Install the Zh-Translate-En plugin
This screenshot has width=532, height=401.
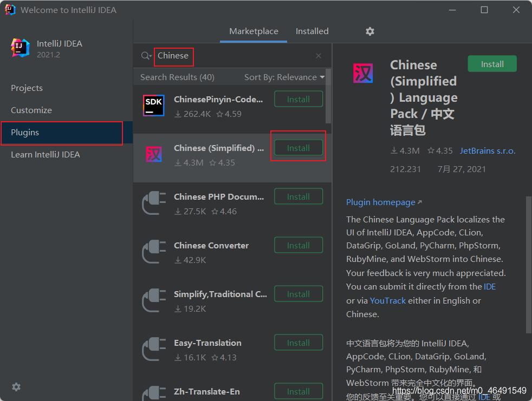[298, 391]
